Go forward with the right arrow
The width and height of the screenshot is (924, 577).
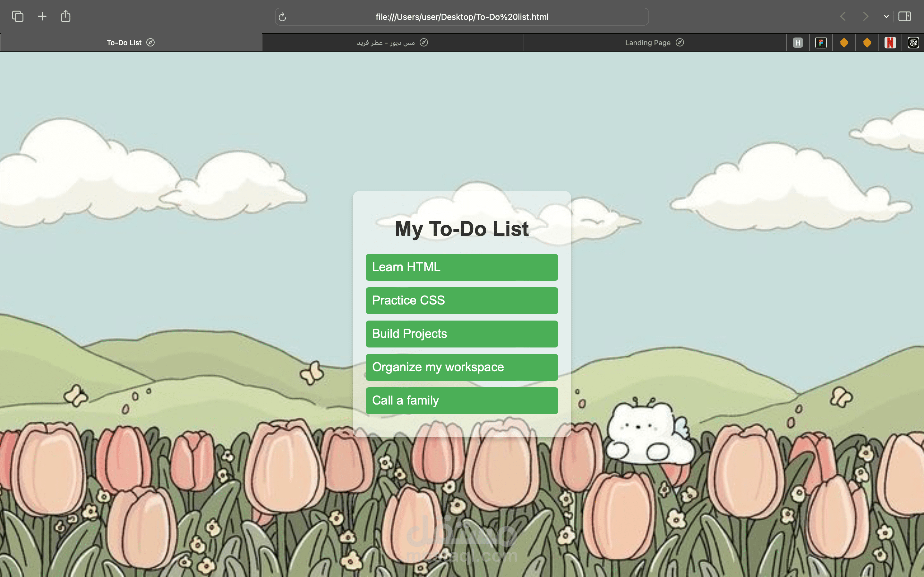[x=866, y=16]
